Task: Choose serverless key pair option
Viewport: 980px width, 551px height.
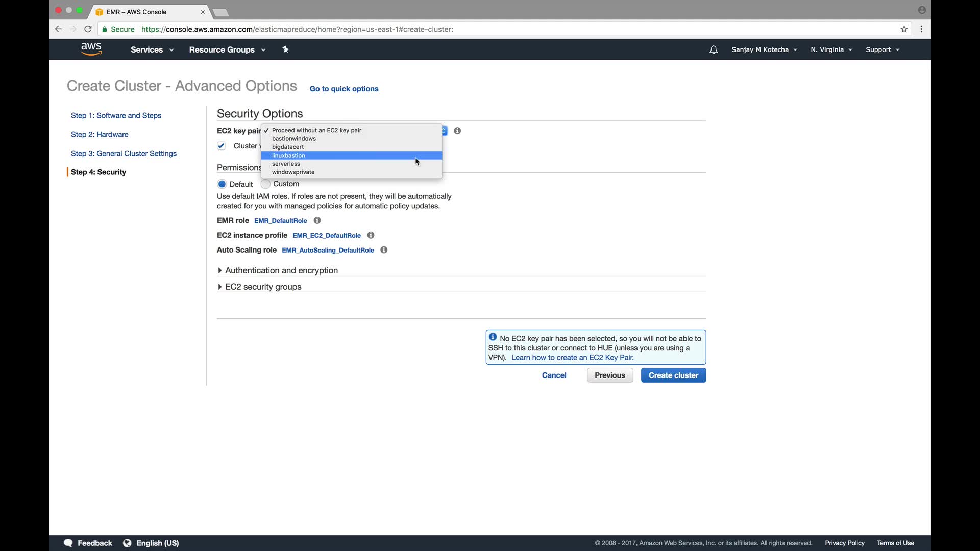Action: pyautogui.click(x=286, y=164)
